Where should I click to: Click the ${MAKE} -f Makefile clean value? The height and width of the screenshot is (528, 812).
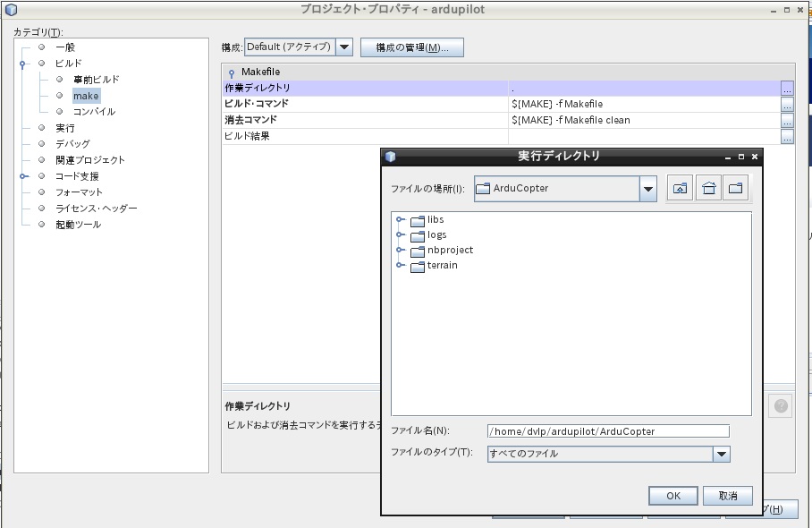point(571,120)
